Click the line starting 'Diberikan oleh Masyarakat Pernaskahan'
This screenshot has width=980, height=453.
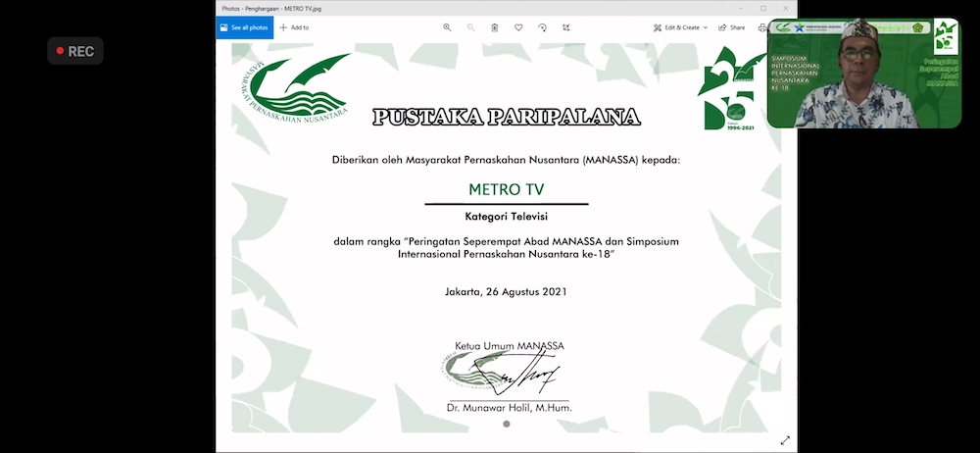[x=506, y=160]
